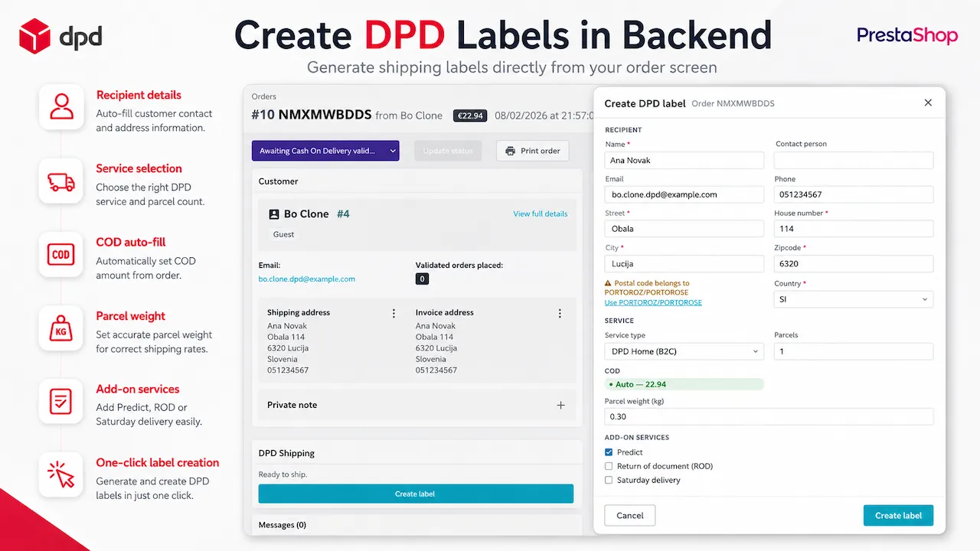Click the House number field

tap(854, 228)
